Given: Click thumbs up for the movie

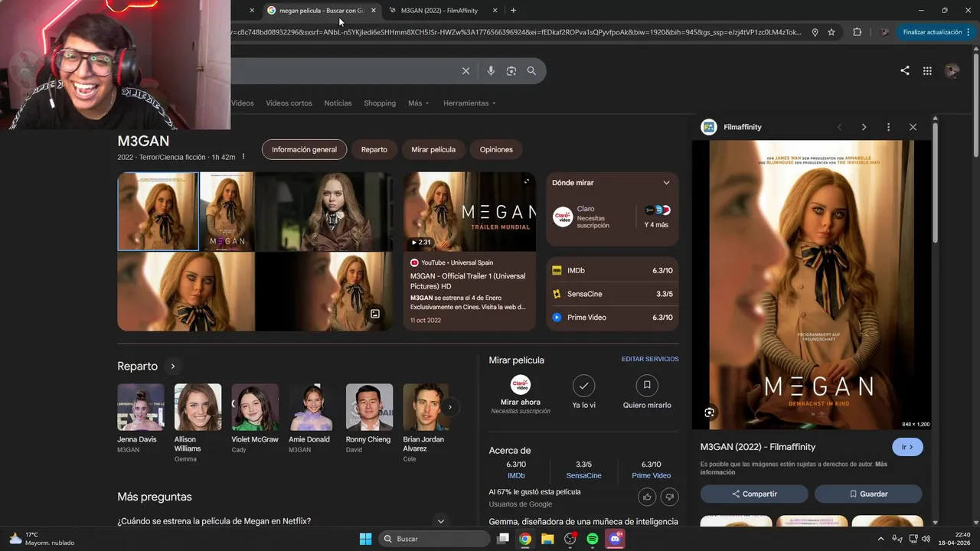Looking at the screenshot, I should coord(647,497).
